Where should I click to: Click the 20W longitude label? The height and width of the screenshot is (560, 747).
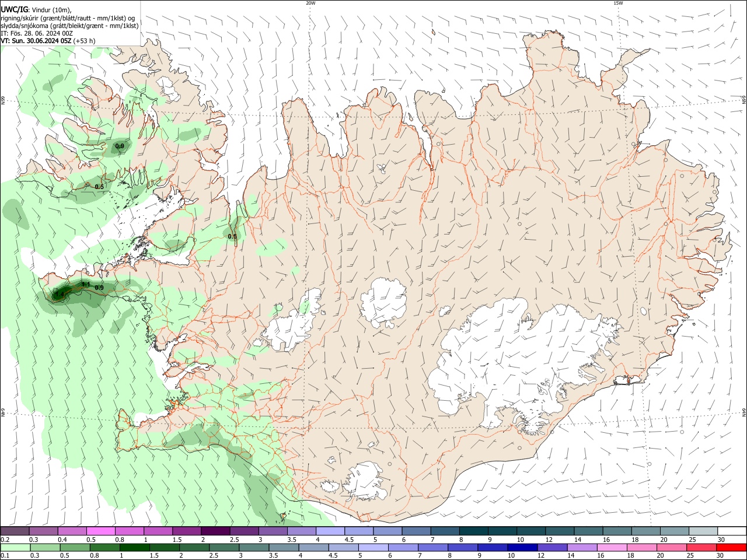[x=310, y=3]
